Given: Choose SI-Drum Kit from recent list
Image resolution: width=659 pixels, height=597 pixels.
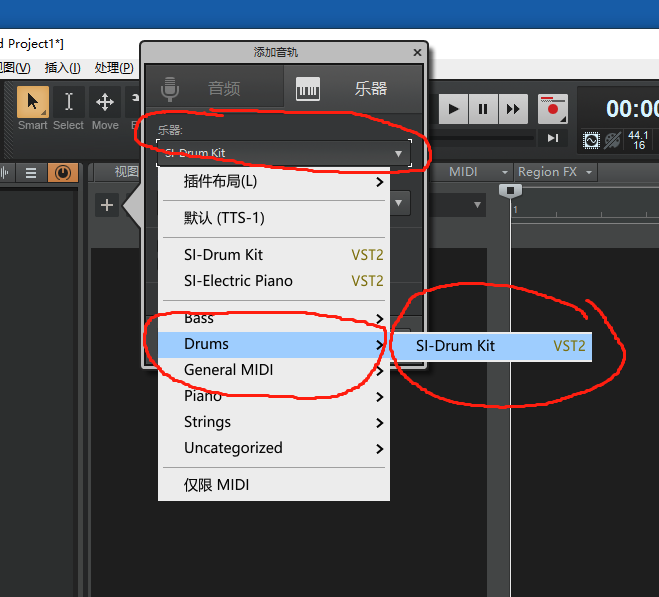Looking at the screenshot, I should point(274,255).
